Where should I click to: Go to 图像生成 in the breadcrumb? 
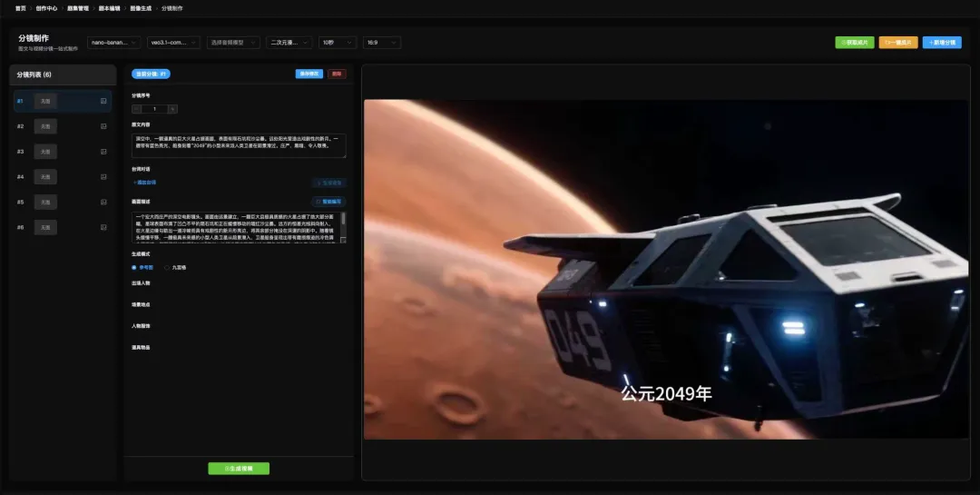click(x=141, y=9)
